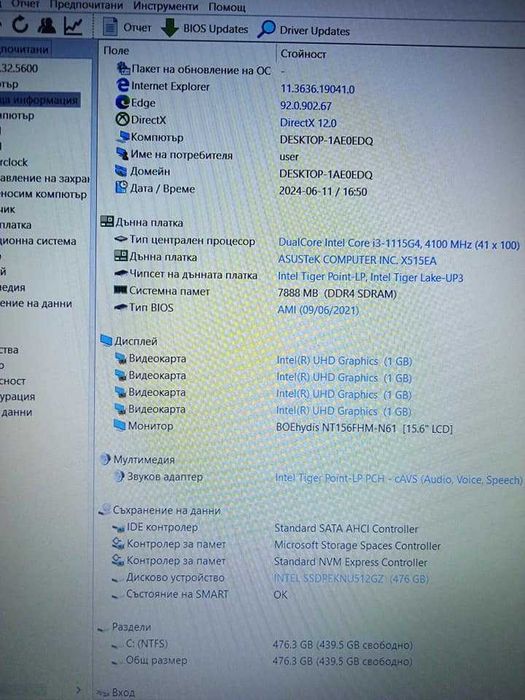This screenshot has width=525, height=700.
Task: Click the Монитор row icon
Action: [x=120, y=425]
